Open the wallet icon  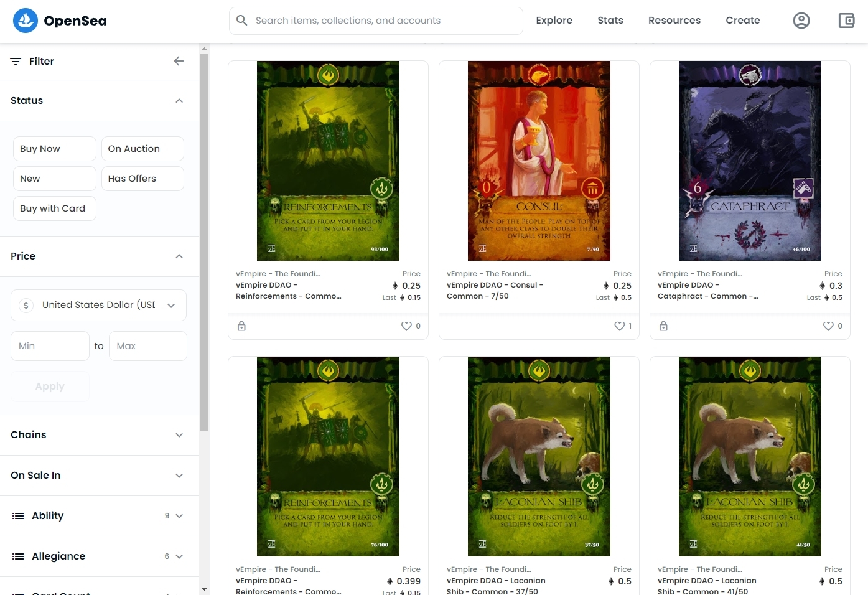(846, 21)
